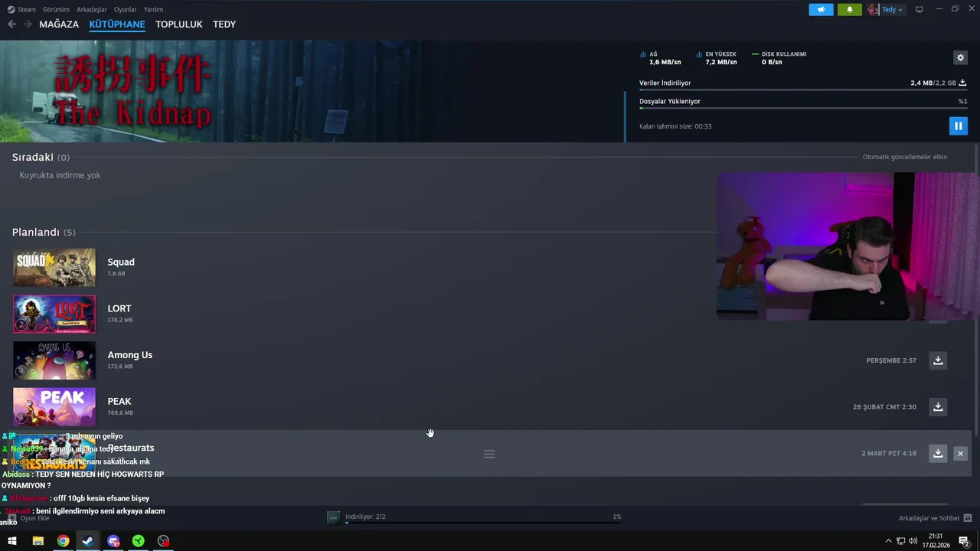Click the 'İndiriliyor: 2/2' status text
Viewport: 980px width, 551px height.
[x=365, y=517]
